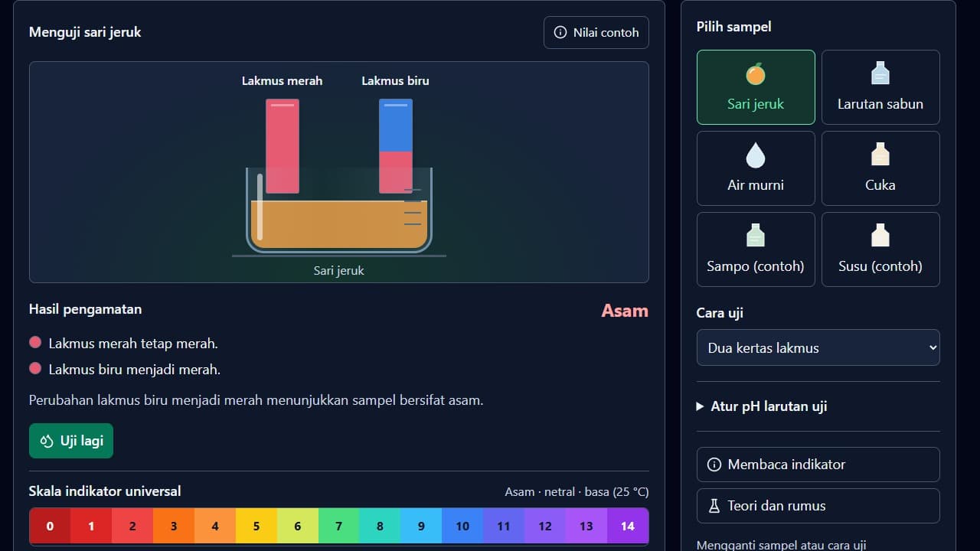Image resolution: width=980 pixels, height=551 pixels.
Task: Click the dropdown arrow on Dua kertas lakmus
Action: 932,347
